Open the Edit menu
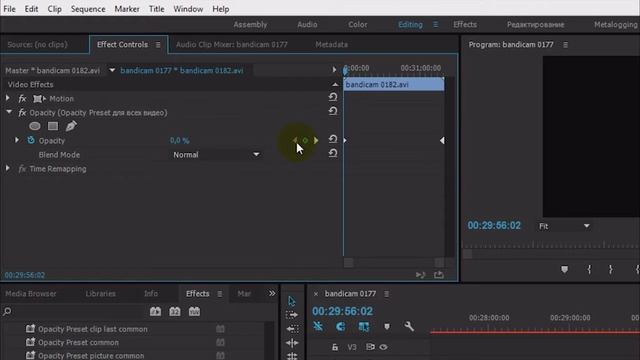The image size is (640, 360). (31, 9)
